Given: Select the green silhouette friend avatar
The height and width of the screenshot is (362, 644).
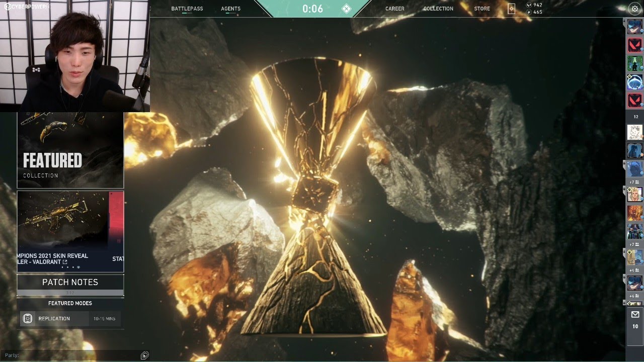Looking at the screenshot, I should [x=635, y=63].
